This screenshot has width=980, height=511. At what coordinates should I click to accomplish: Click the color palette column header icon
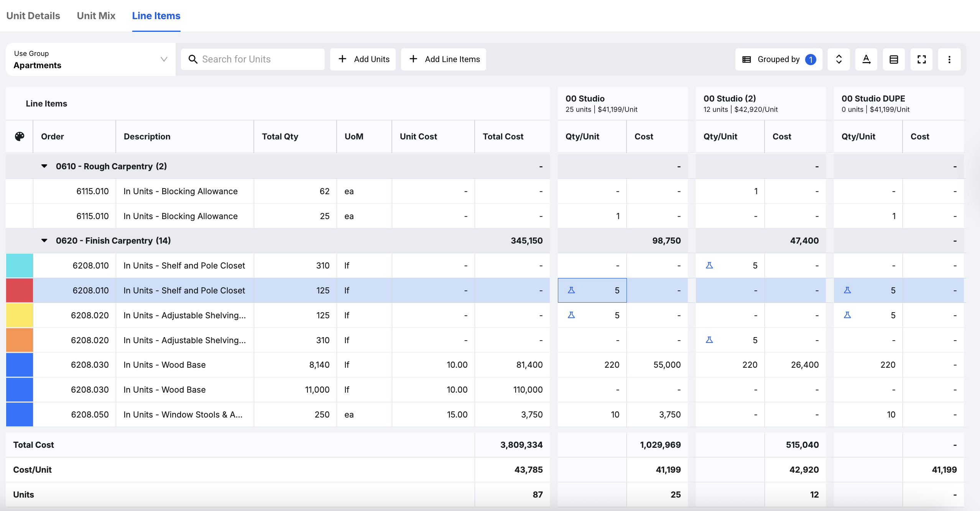click(20, 136)
